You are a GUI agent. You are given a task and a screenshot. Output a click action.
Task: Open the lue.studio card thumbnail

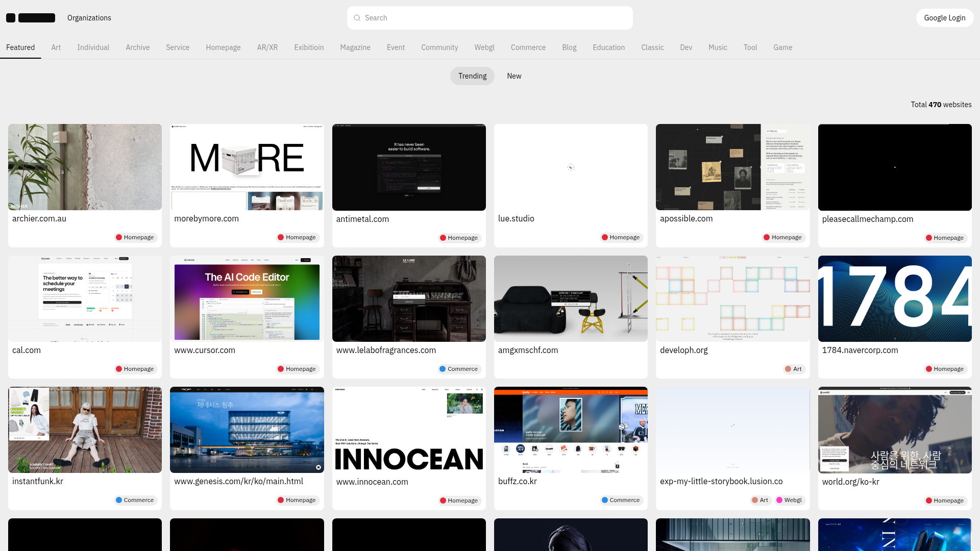click(x=571, y=167)
